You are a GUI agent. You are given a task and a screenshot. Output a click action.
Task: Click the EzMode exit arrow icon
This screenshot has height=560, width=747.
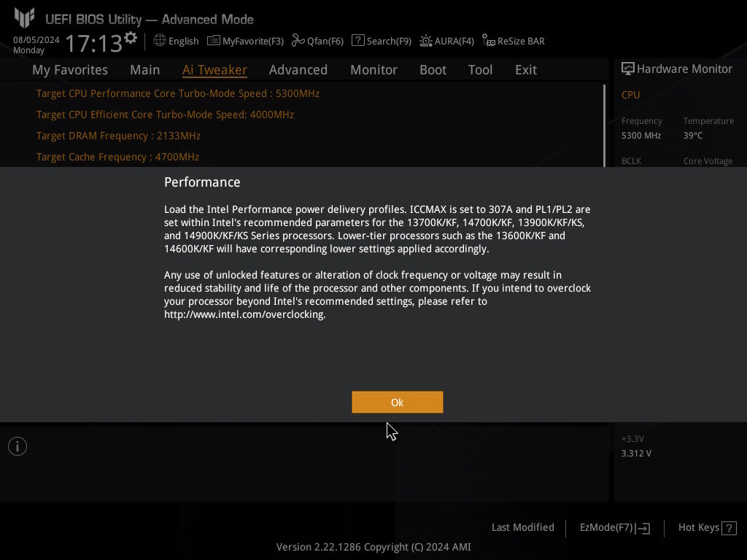pos(643,528)
